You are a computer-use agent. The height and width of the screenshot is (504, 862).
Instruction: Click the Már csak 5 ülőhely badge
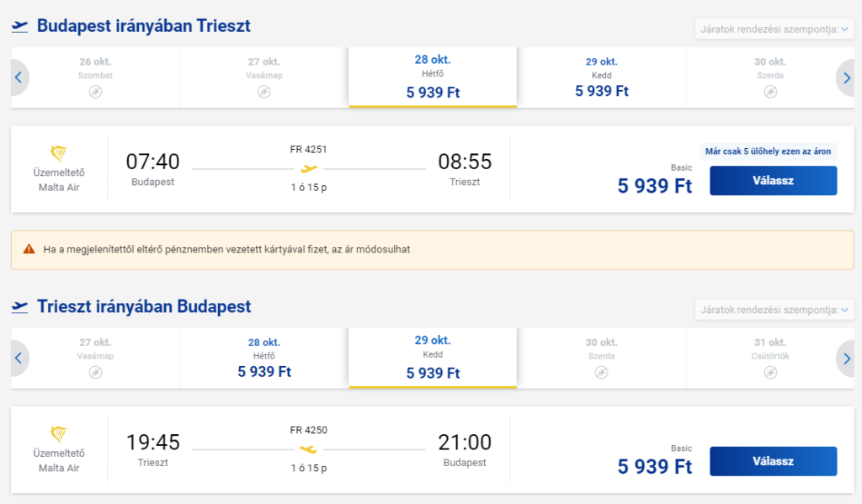click(x=768, y=151)
